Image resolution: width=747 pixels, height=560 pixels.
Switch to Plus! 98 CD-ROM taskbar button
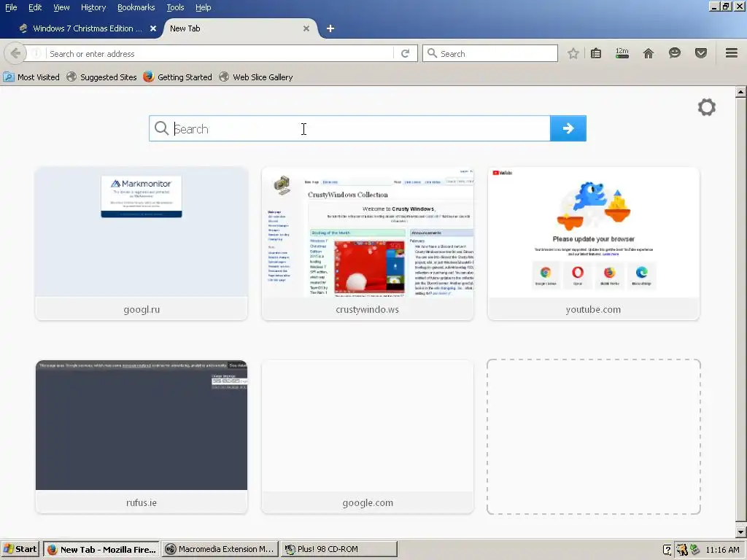[x=338, y=549]
